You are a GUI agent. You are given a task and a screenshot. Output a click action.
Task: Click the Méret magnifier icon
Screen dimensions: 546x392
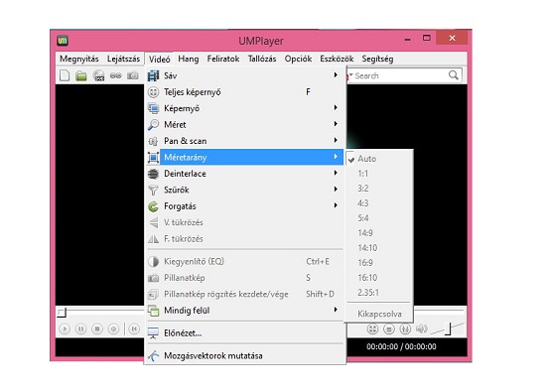[153, 125]
